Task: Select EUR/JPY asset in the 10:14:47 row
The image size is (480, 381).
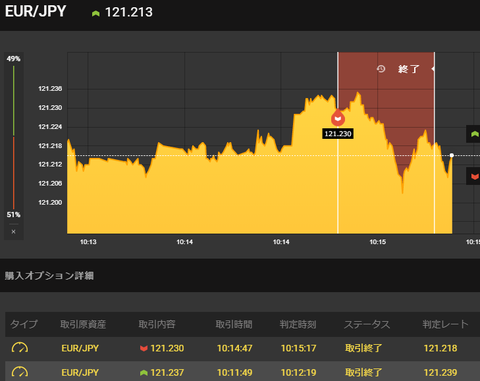Action: (x=80, y=348)
